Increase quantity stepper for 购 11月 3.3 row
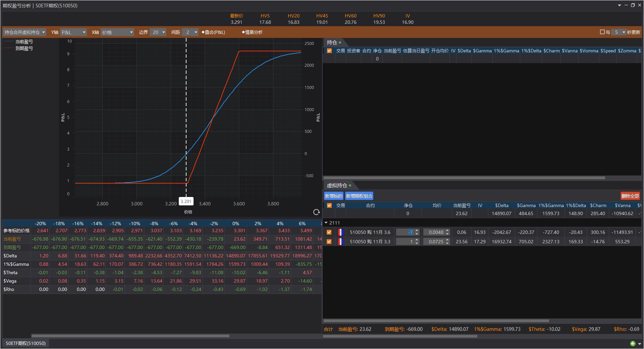This screenshot has height=349, width=644. click(x=417, y=240)
